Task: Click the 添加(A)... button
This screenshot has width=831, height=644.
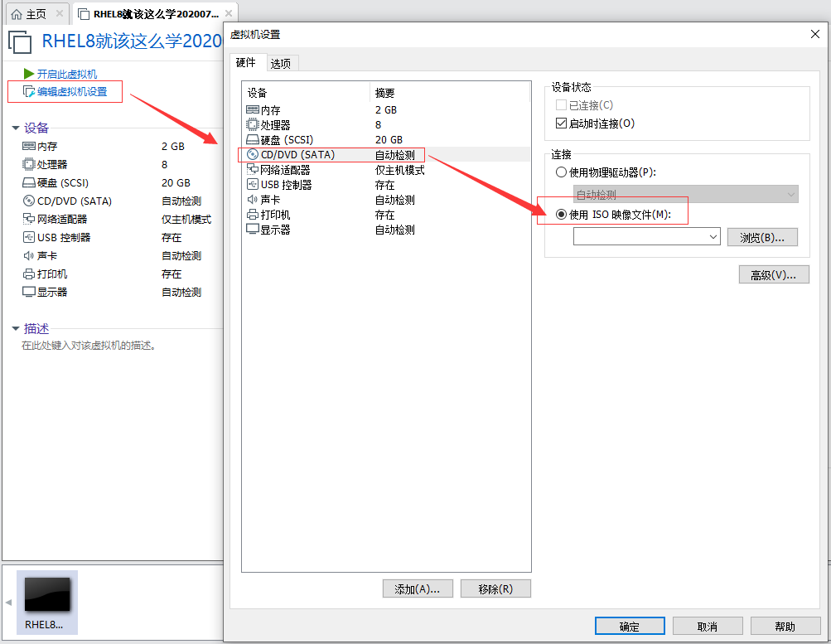Action: coord(418,588)
